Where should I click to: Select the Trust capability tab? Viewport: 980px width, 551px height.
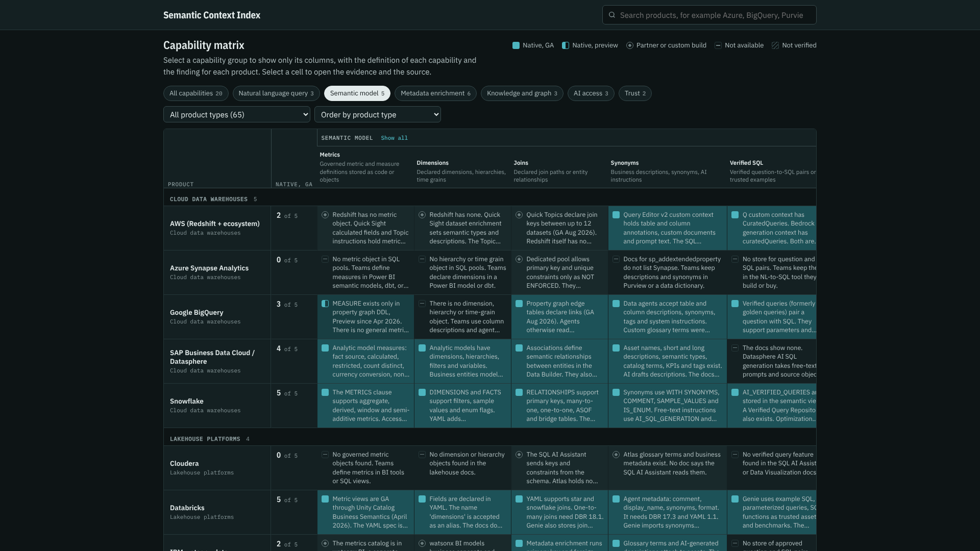click(635, 93)
